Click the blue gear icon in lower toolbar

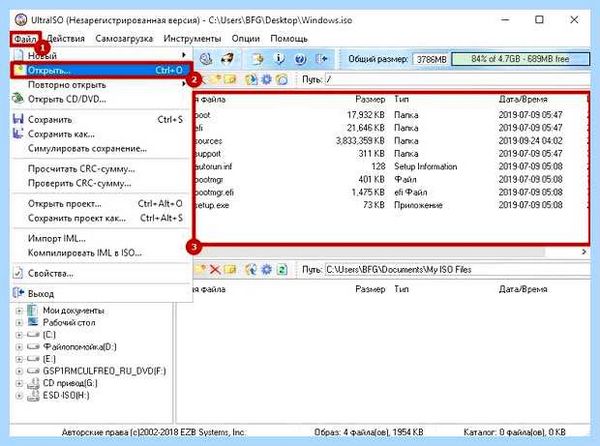tap(266, 269)
